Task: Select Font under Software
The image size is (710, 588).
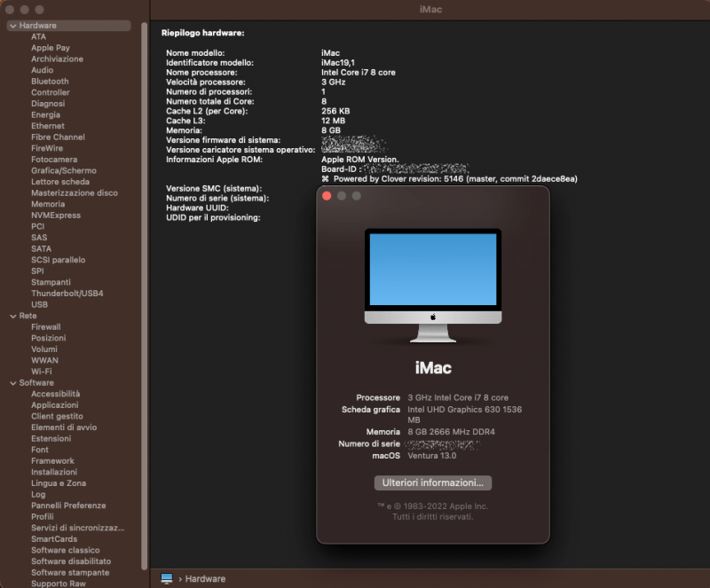Action: (40, 450)
